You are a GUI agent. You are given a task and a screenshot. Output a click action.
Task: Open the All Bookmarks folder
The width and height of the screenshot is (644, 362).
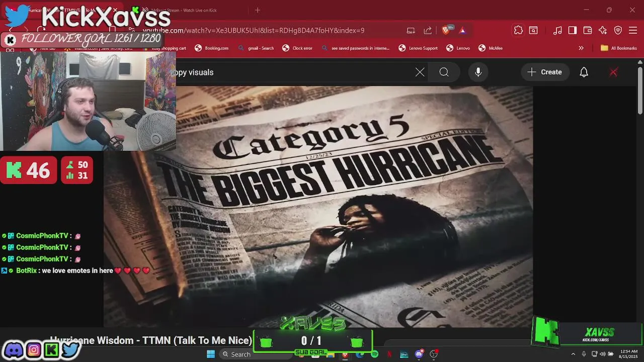(618, 48)
